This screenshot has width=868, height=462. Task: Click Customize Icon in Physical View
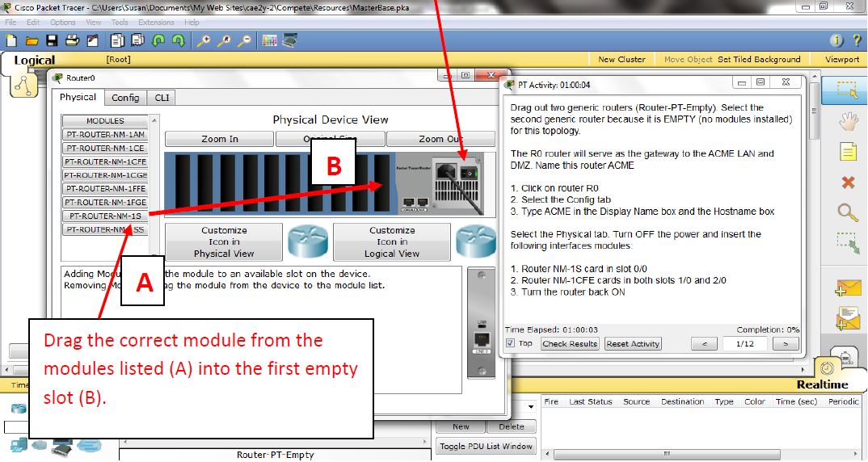point(224,241)
